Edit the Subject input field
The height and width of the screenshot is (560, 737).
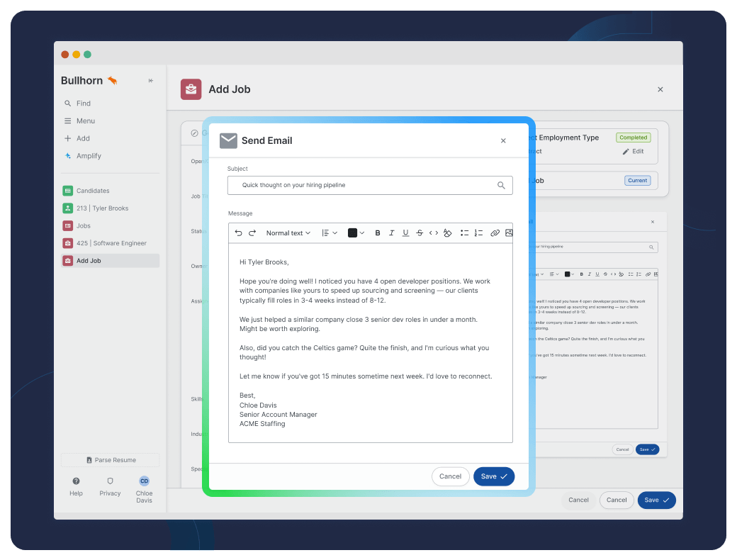point(370,185)
